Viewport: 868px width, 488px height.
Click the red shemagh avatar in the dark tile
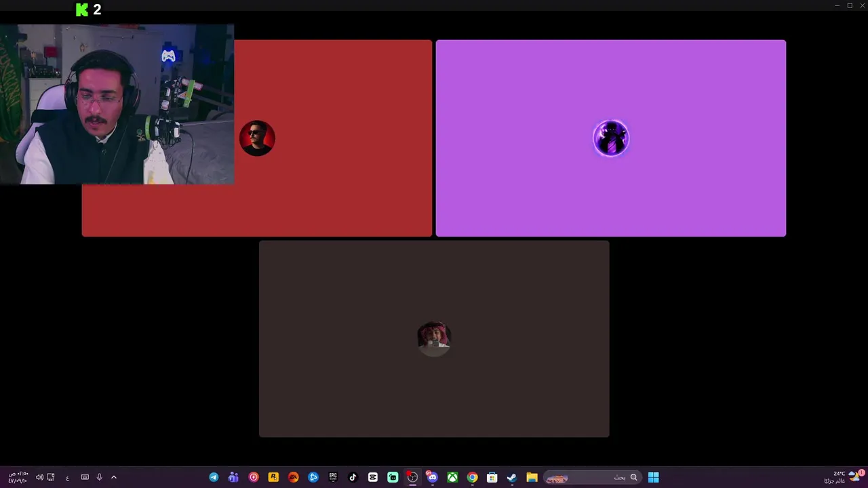434,339
